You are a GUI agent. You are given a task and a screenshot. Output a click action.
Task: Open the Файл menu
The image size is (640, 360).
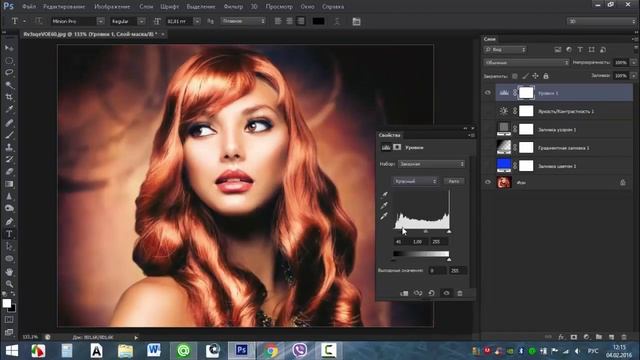[29, 7]
